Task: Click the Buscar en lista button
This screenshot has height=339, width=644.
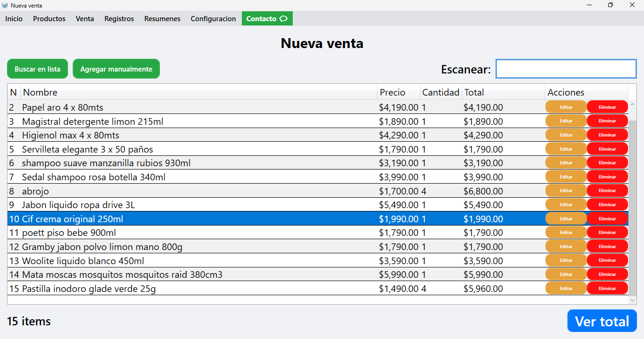Action: click(x=37, y=68)
